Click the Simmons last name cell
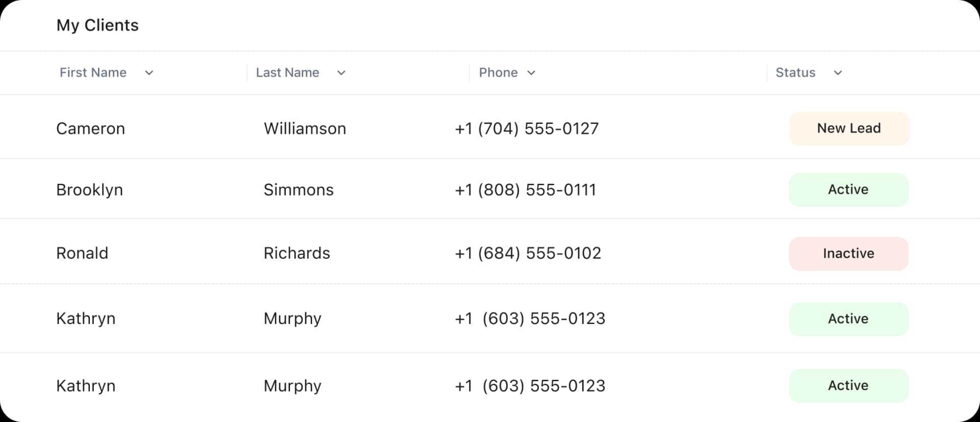Image resolution: width=980 pixels, height=422 pixels. [299, 190]
